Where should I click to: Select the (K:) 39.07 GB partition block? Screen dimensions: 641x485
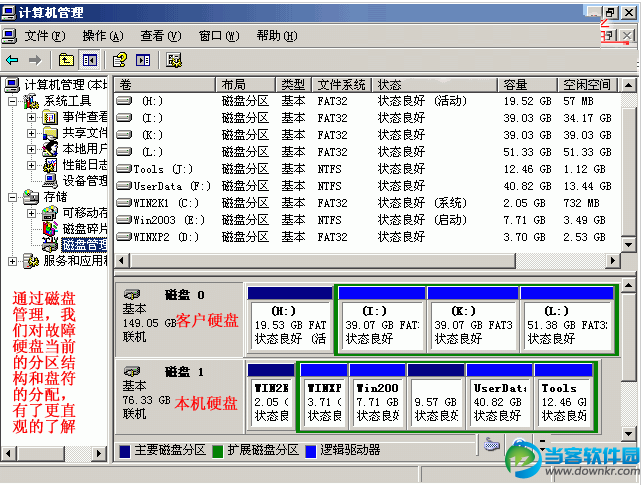click(x=473, y=320)
